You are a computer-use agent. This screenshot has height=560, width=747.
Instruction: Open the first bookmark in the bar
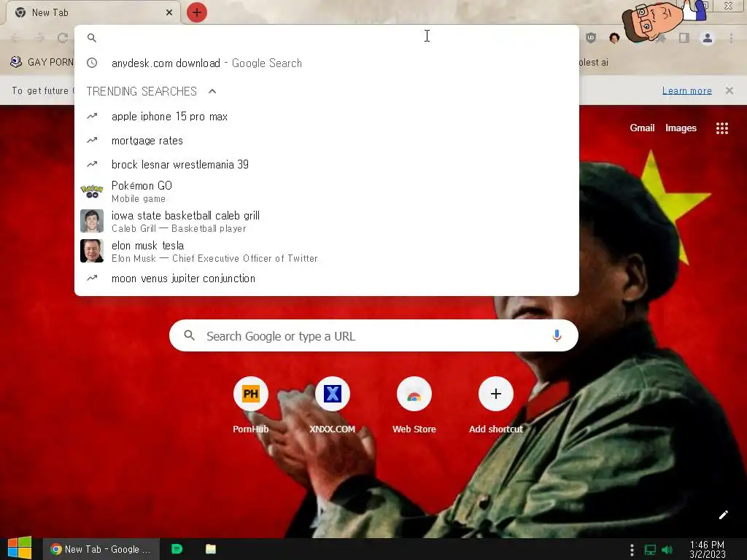click(42, 62)
